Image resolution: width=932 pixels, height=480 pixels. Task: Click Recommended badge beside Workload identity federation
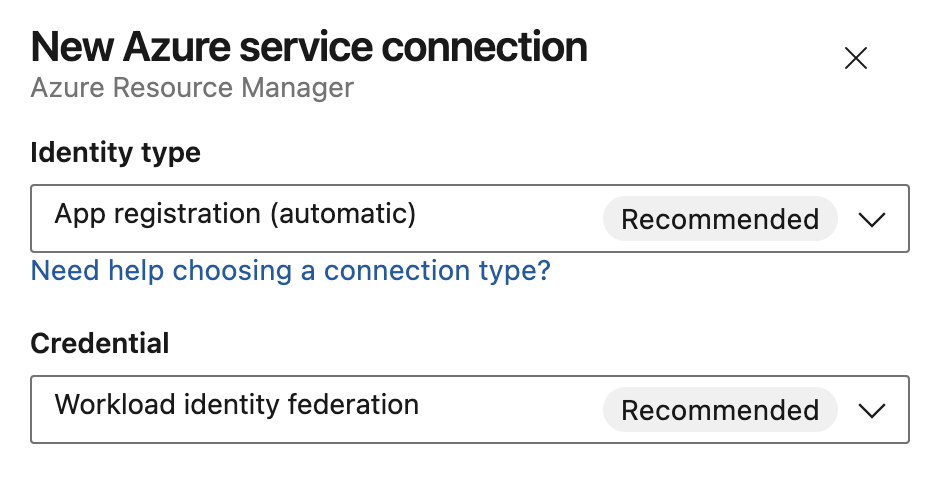click(x=720, y=410)
